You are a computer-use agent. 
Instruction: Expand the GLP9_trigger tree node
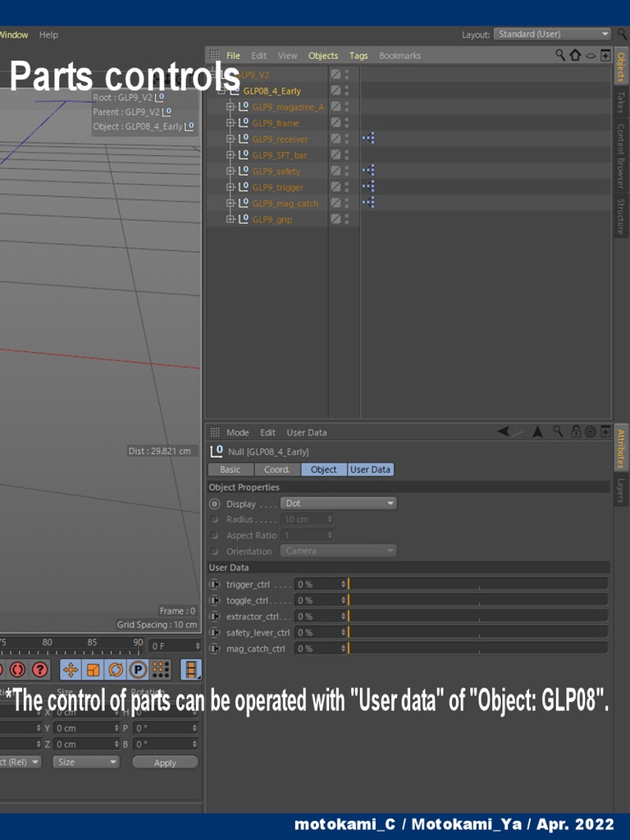pos(231,187)
